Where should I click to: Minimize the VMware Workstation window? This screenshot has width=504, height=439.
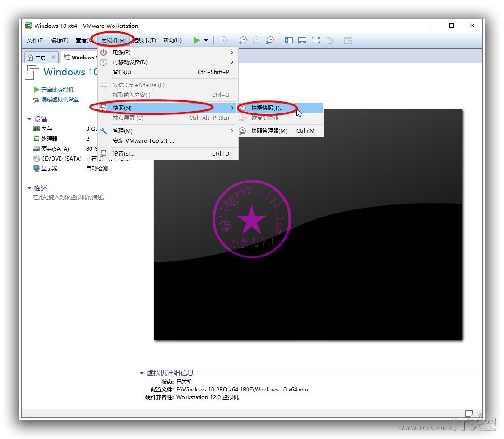[x=431, y=26]
